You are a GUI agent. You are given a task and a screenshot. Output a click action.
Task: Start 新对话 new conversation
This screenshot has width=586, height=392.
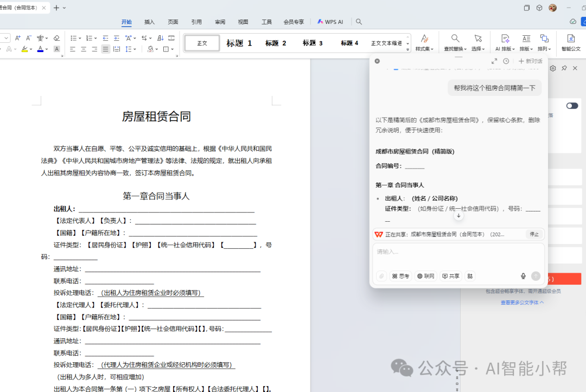click(530, 61)
